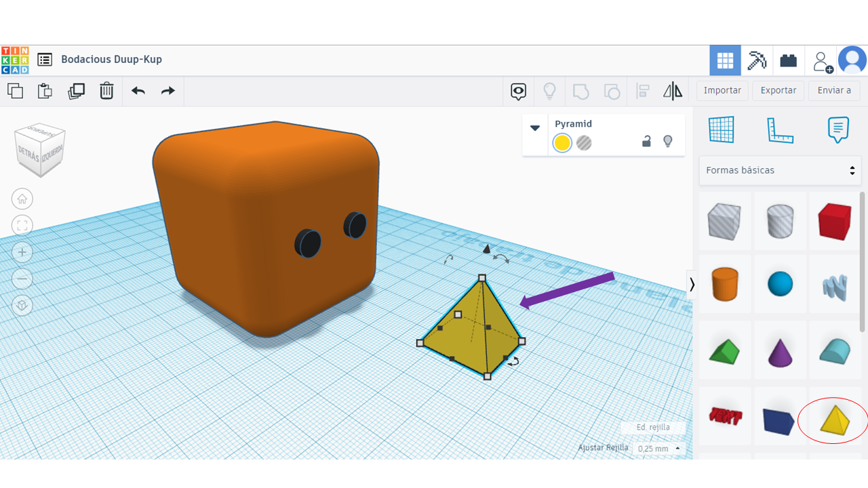This screenshot has width=868, height=488.
Task: Delete the selected pyramid
Action: (x=106, y=91)
